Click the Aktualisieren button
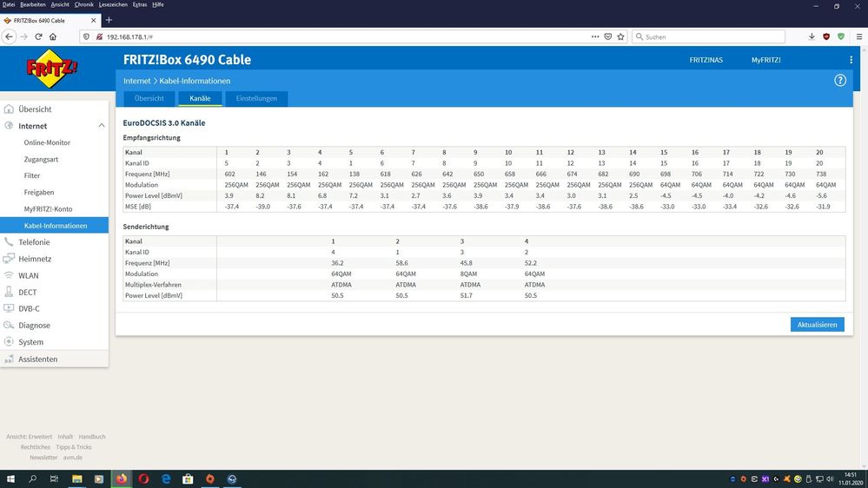This screenshot has width=868, height=488. [x=817, y=324]
